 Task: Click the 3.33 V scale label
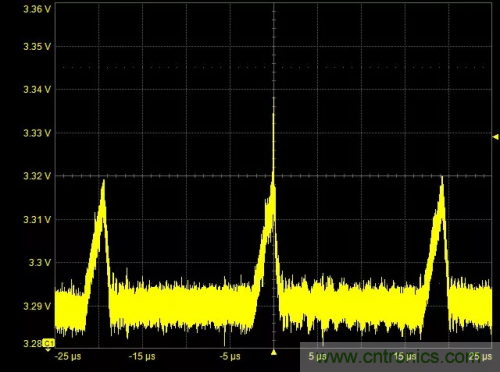pyautogui.click(x=37, y=133)
